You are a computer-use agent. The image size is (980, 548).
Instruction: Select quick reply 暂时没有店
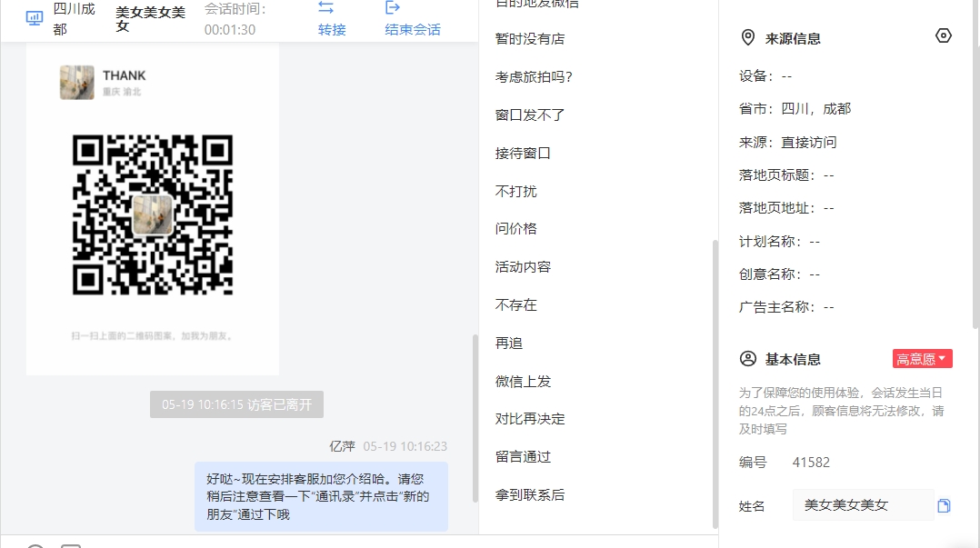click(x=530, y=39)
